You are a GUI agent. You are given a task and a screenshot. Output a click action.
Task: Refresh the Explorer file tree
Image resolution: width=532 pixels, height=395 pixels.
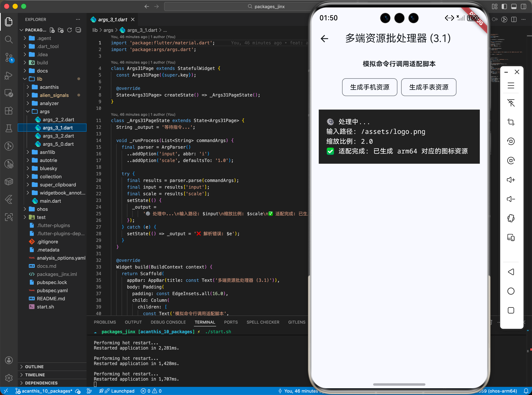click(x=70, y=30)
